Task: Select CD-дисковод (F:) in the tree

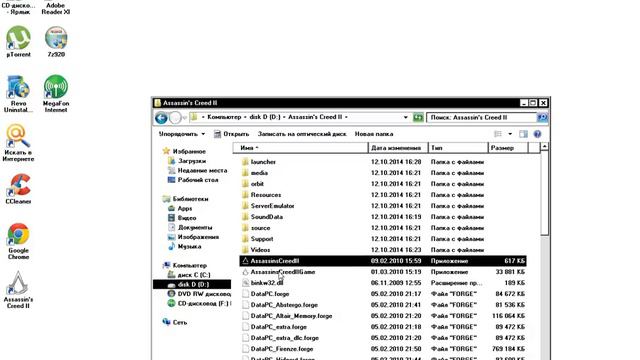Action: (x=199, y=303)
